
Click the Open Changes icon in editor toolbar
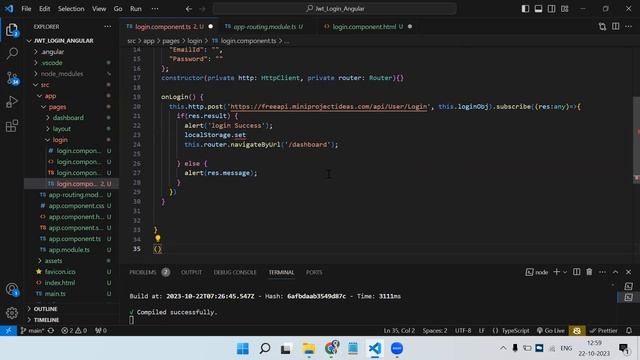tap(602, 27)
